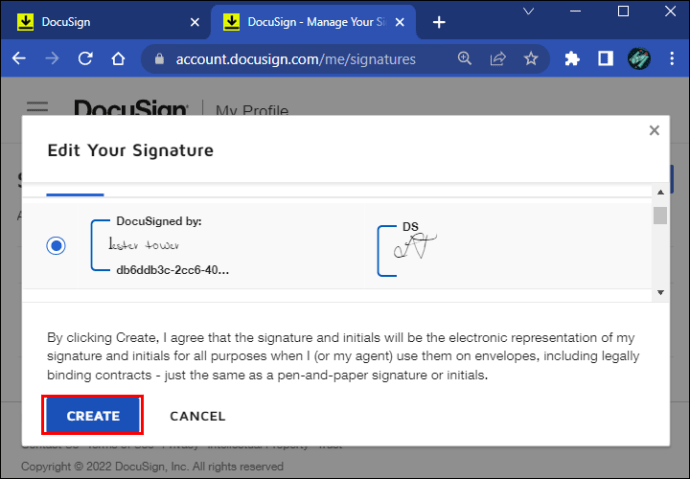The image size is (690, 479).
Task: Open a new browser tab with plus
Action: 439,22
